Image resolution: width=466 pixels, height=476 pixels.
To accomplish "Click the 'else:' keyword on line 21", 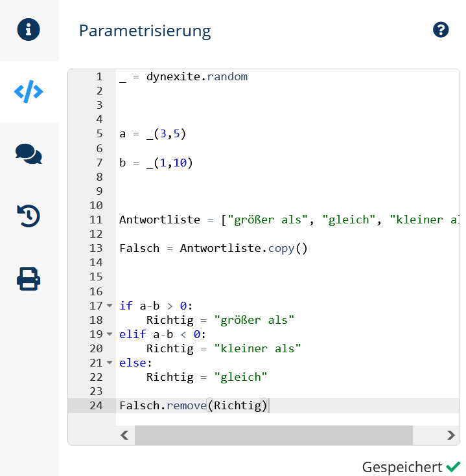I will [x=135, y=363].
